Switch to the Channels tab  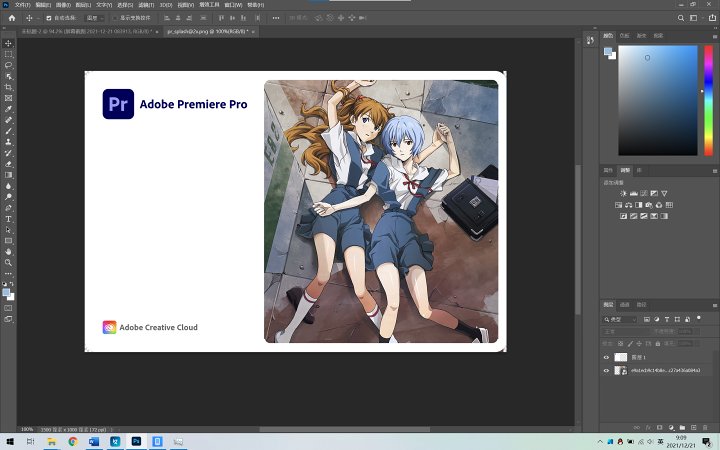click(x=624, y=304)
